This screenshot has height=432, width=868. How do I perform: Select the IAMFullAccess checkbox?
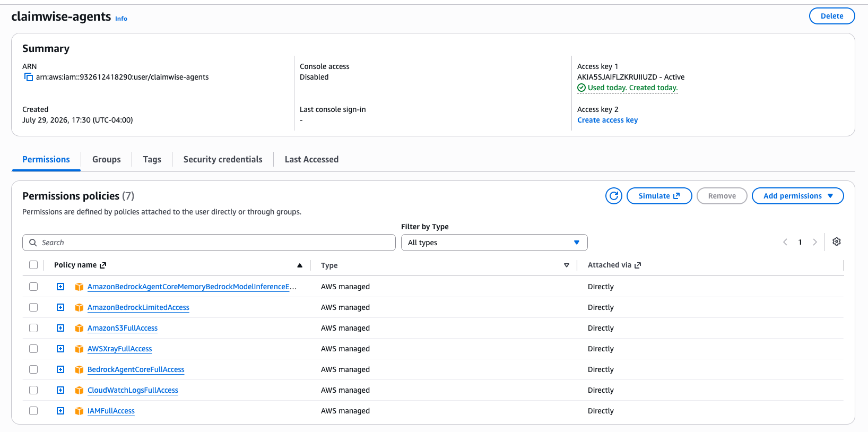(x=33, y=411)
